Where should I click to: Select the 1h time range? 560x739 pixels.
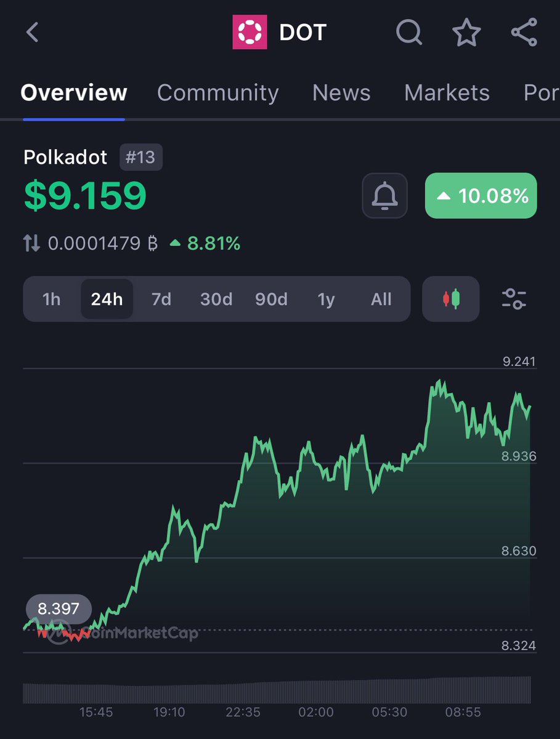tap(52, 299)
